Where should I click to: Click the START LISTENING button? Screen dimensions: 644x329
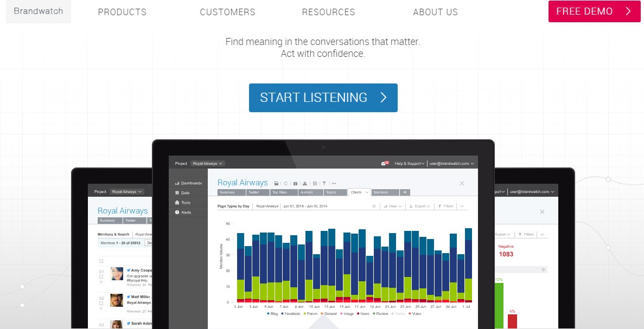point(323,98)
